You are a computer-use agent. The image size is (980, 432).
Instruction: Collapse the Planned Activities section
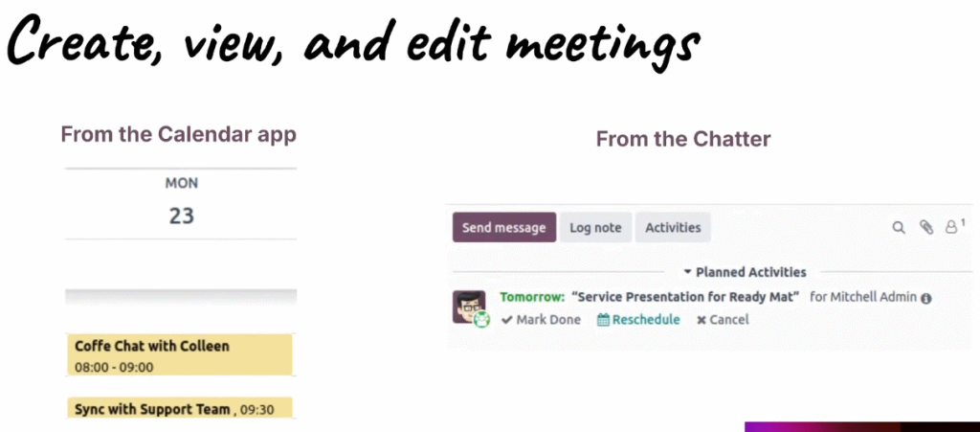coord(745,273)
